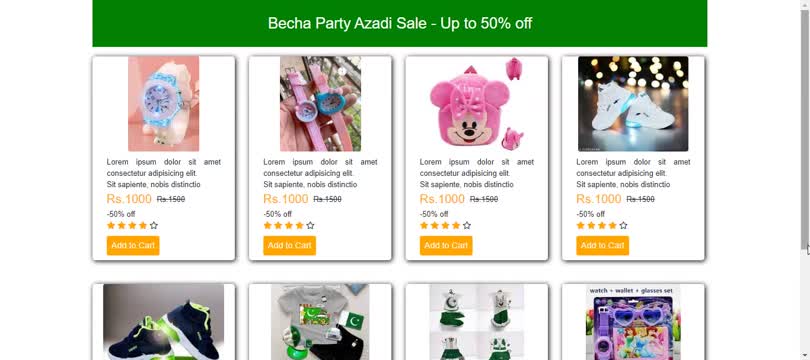The width and height of the screenshot is (810, 360).
Task: Add the pink watches to cart
Action: click(x=290, y=245)
